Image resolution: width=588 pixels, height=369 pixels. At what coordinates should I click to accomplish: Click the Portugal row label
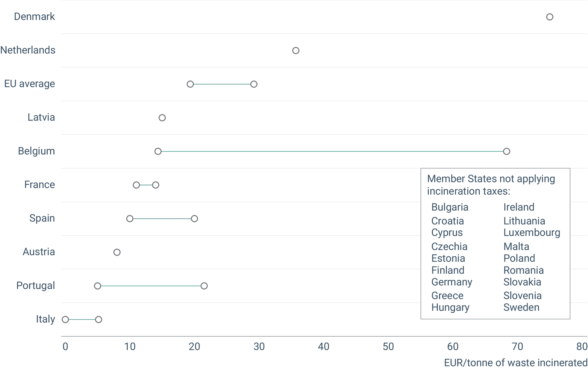(x=36, y=286)
